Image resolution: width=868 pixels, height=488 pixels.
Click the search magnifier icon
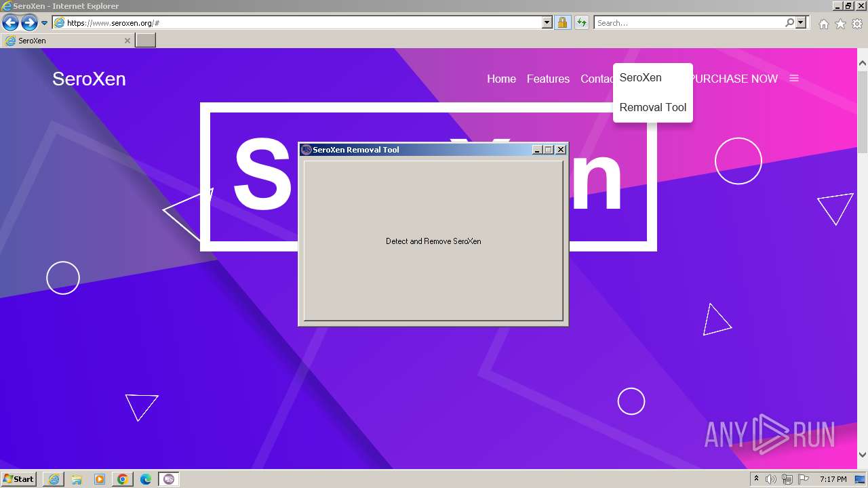pyautogui.click(x=789, y=23)
